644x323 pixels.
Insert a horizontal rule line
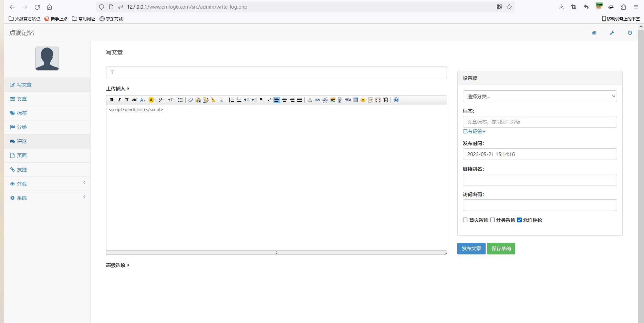pyautogui.click(x=180, y=100)
